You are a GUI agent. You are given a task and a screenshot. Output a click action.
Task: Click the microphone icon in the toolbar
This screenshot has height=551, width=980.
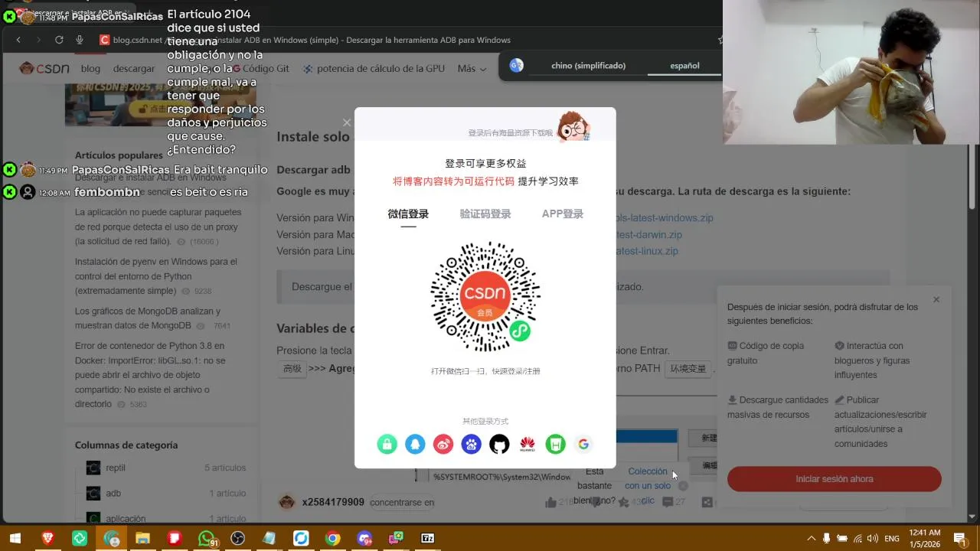pyautogui.click(x=80, y=40)
